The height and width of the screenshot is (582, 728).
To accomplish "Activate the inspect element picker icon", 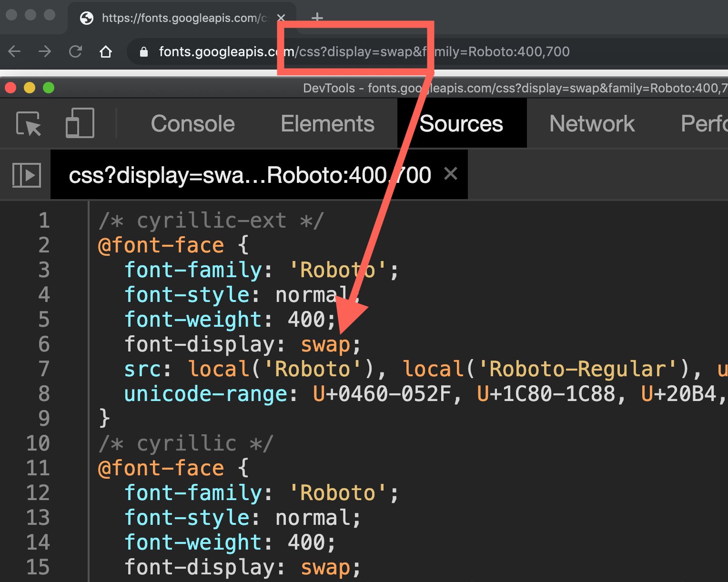I will pyautogui.click(x=29, y=124).
